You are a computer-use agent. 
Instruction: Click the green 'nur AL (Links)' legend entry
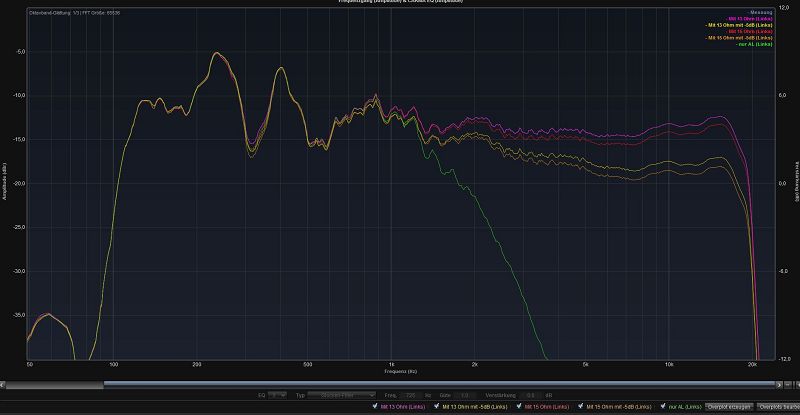pyautogui.click(x=754, y=44)
